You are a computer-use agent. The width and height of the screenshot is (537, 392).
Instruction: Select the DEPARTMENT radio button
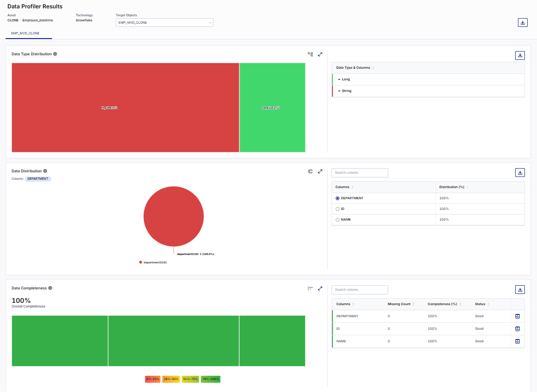click(x=338, y=198)
